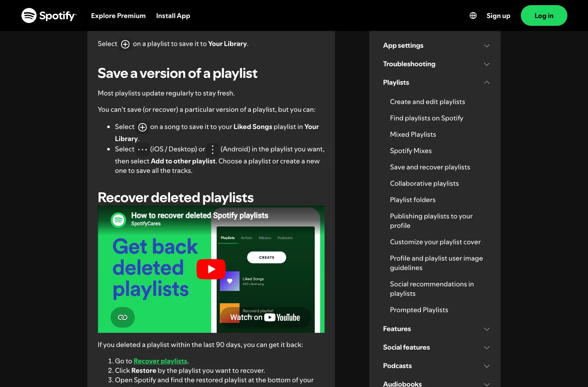Open Prompted Playlists article

tap(419, 310)
